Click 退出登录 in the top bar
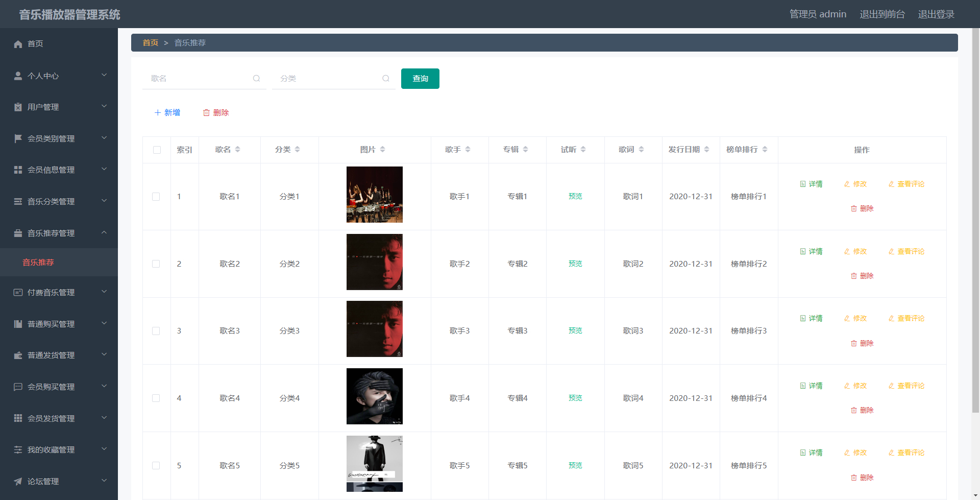The image size is (980, 500). (936, 14)
